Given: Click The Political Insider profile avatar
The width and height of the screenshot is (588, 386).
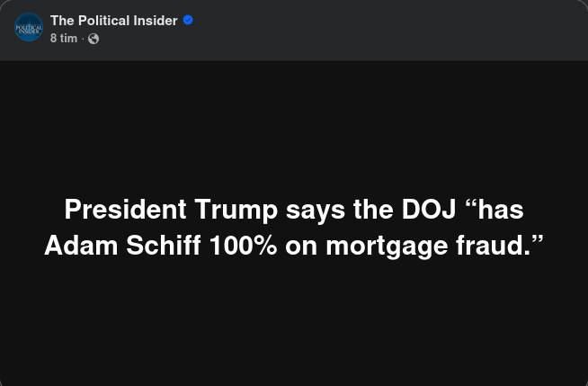Looking at the screenshot, I should (29, 28).
